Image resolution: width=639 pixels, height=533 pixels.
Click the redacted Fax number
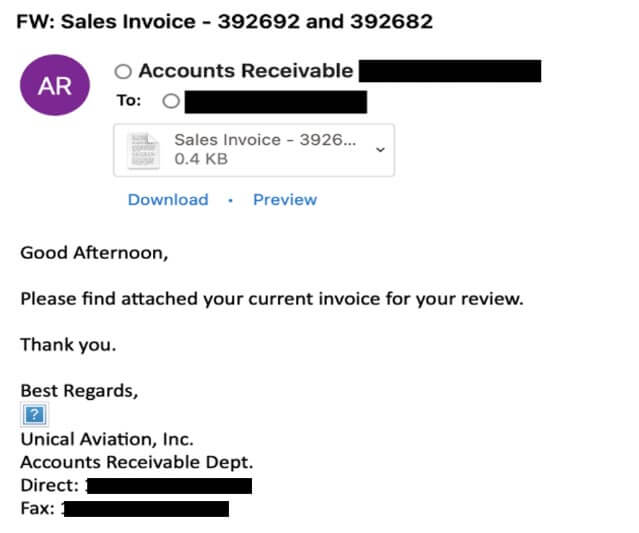click(x=146, y=509)
